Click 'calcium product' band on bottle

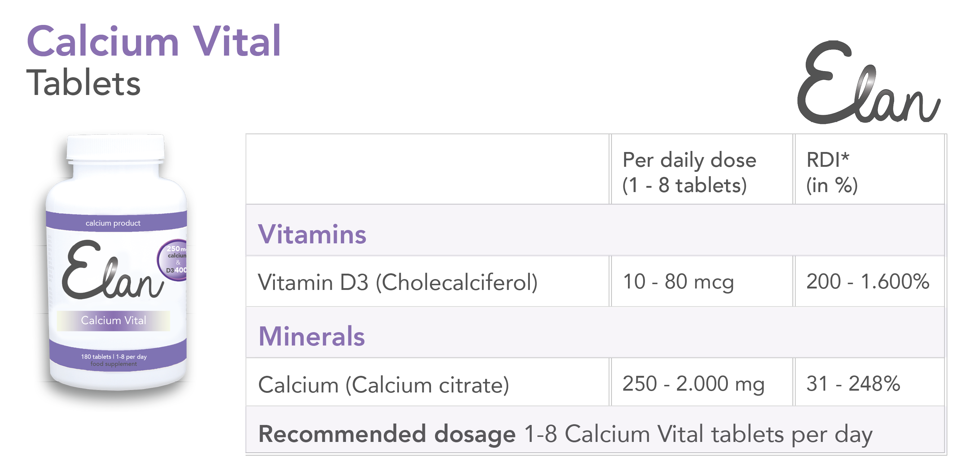[113, 223]
